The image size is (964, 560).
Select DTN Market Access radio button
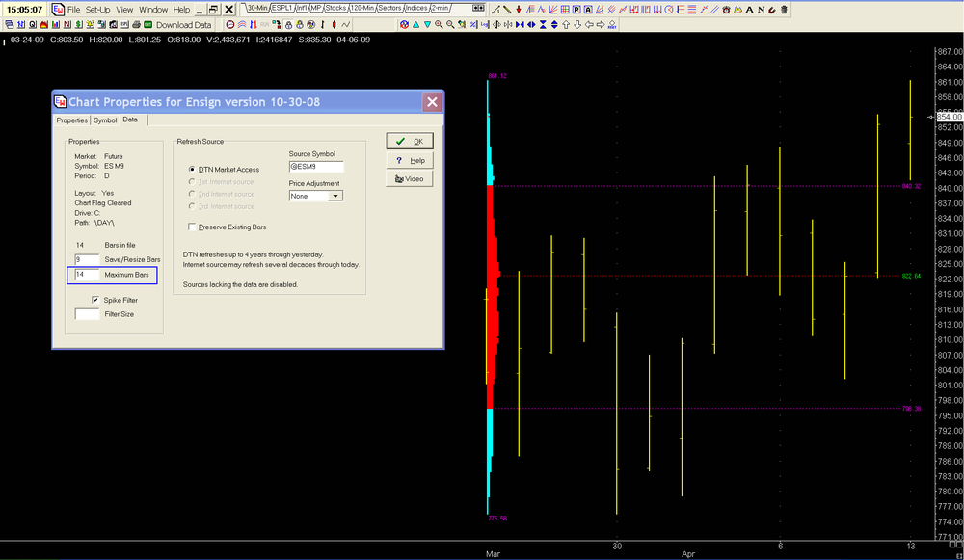(x=192, y=169)
